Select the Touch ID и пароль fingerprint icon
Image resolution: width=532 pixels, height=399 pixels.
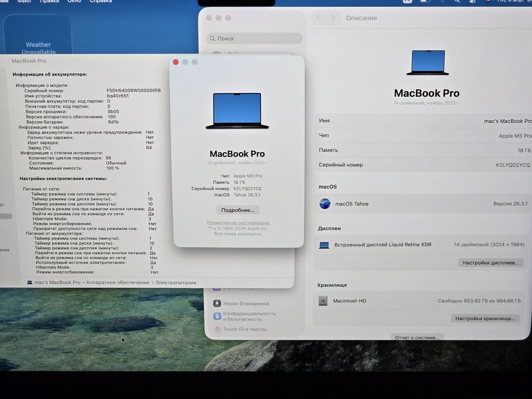point(217,329)
